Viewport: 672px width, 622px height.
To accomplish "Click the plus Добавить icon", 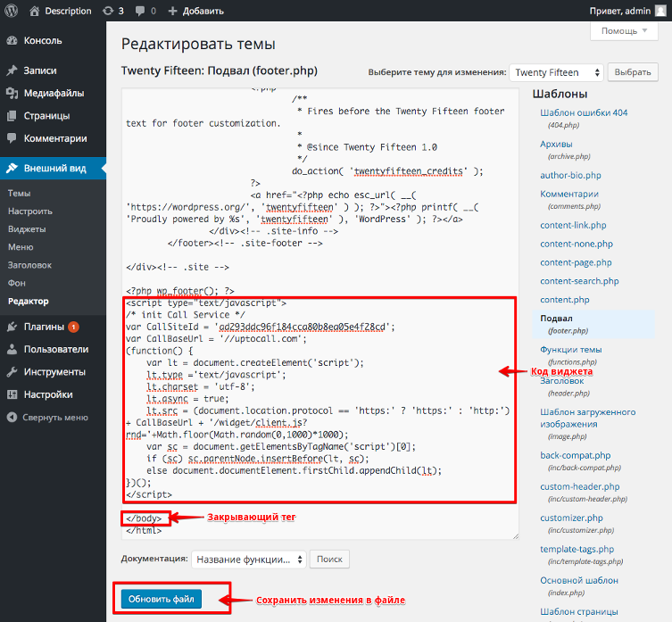I will click(172, 11).
